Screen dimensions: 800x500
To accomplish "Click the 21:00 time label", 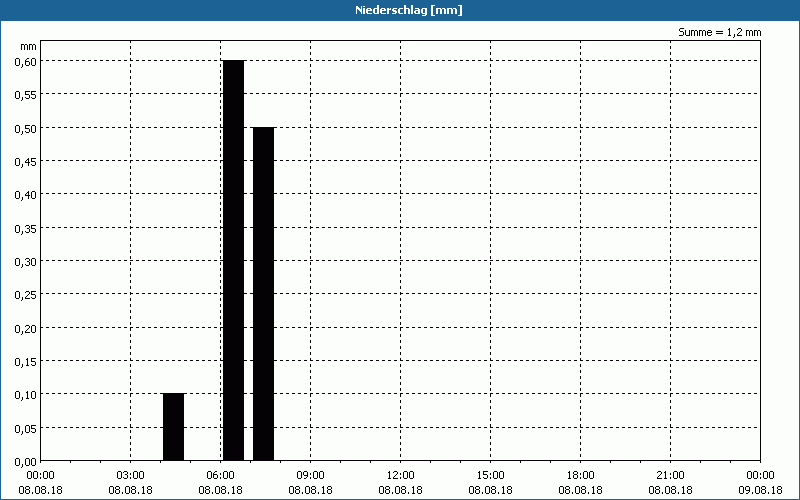I will point(670,476).
